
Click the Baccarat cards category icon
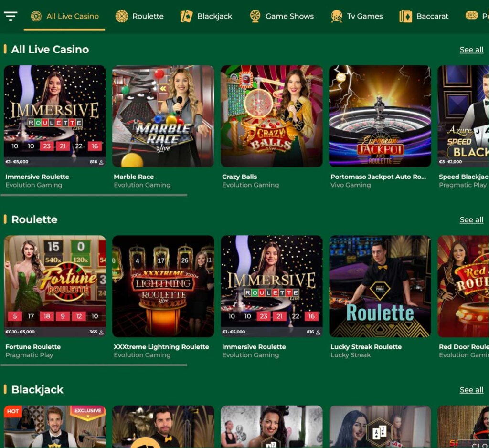point(405,16)
